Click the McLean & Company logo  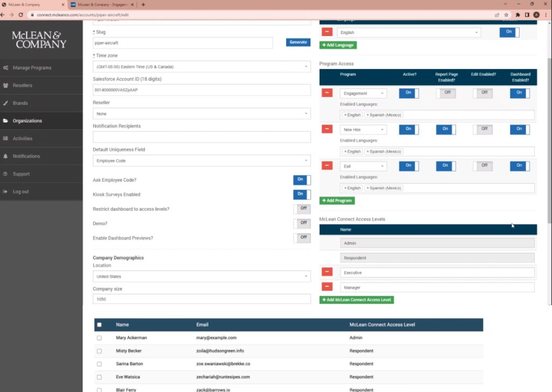pyautogui.click(x=39, y=40)
